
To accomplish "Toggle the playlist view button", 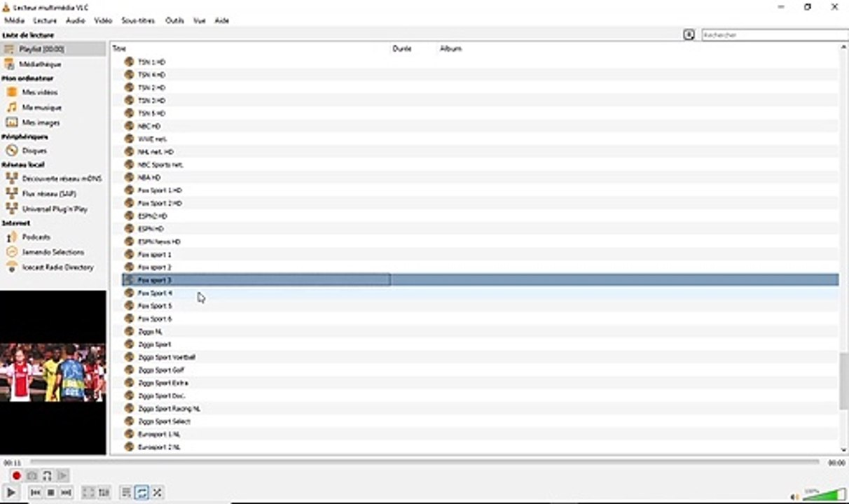I will coord(126,493).
